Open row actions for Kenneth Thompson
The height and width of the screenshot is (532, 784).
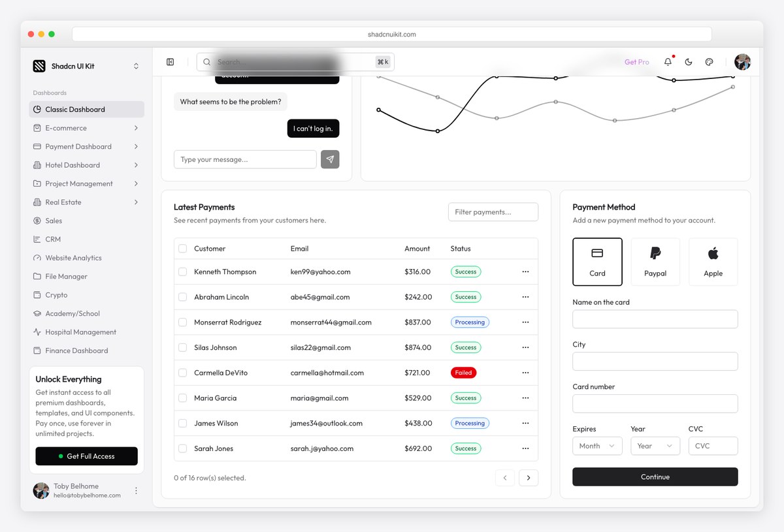pyautogui.click(x=525, y=272)
